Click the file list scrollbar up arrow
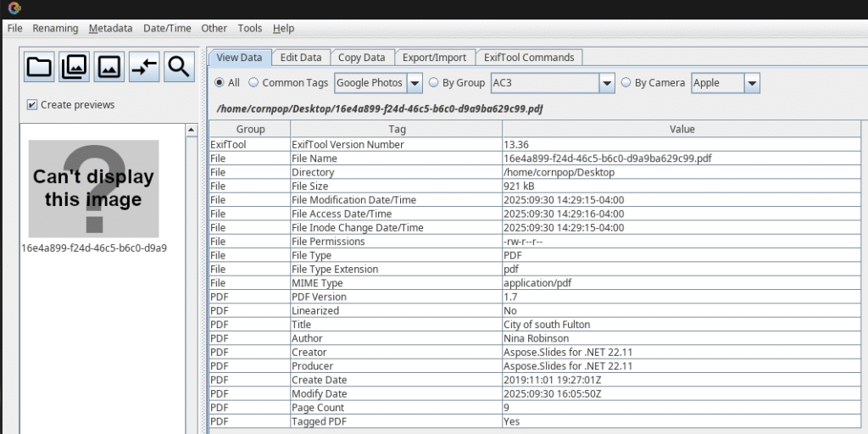The height and width of the screenshot is (434, 868). [191, 131]
